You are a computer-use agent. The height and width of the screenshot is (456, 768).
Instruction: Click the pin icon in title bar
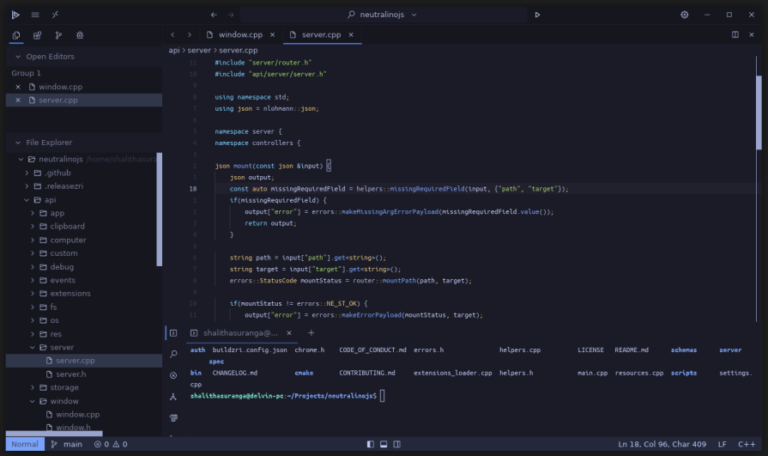55,15
